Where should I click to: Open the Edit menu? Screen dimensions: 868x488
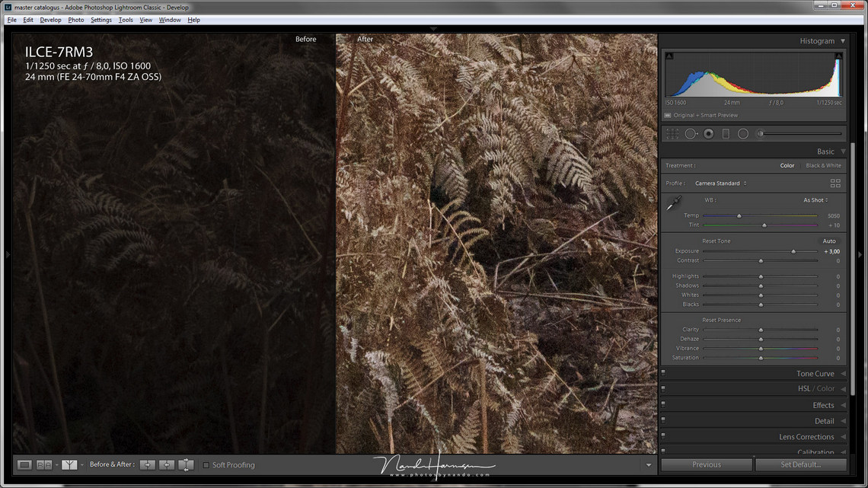[27, 20]
